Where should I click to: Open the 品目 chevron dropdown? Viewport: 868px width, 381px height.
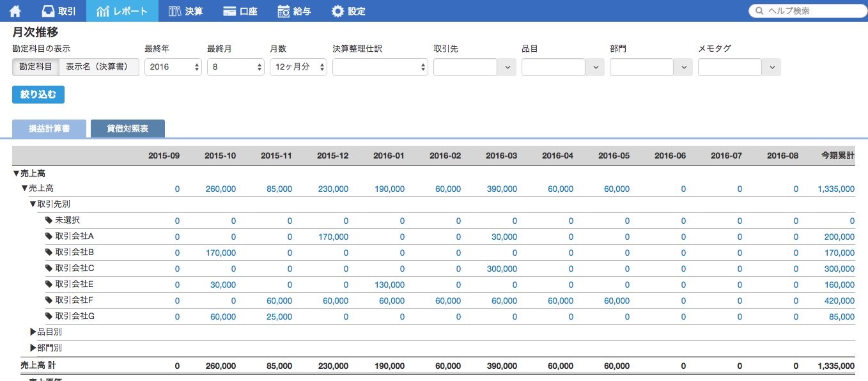click(x=595, y=67)
